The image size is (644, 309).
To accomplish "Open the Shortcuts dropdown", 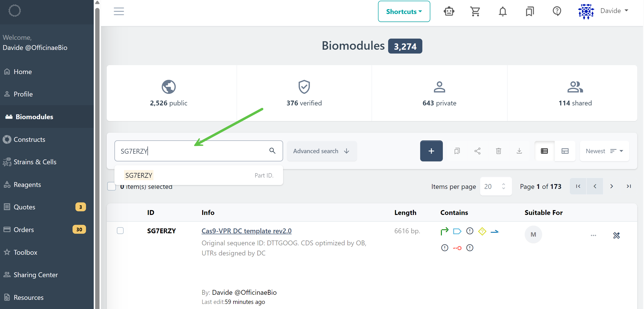I will [404, 11].
